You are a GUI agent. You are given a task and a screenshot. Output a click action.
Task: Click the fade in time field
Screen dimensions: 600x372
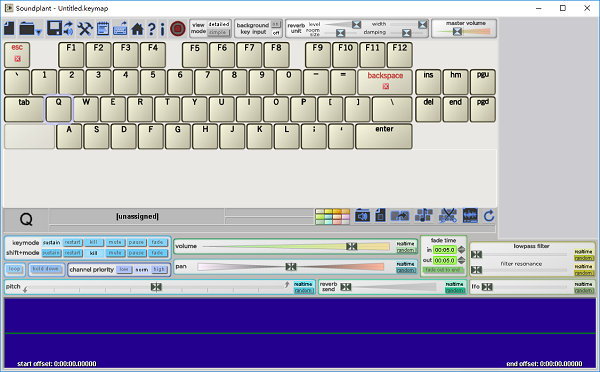pyautogui.click(x=444, y=250)
